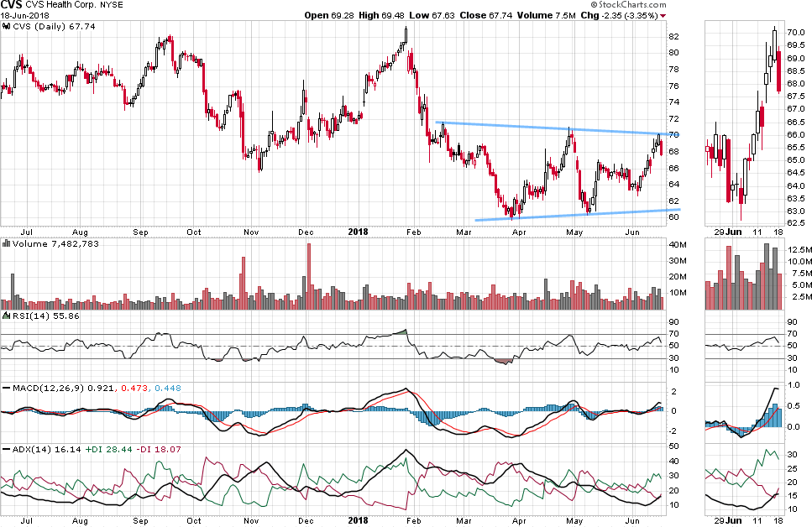Image resolution: width=812 pixels, height=527 pixels.
Task: Click the '18-Jun-2018' date
Action: [25, 15]
